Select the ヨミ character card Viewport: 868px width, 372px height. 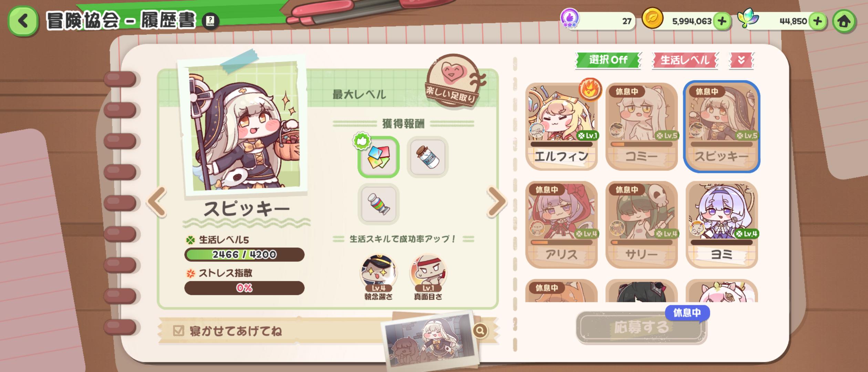pyautogui.click(x=722, y=225)
